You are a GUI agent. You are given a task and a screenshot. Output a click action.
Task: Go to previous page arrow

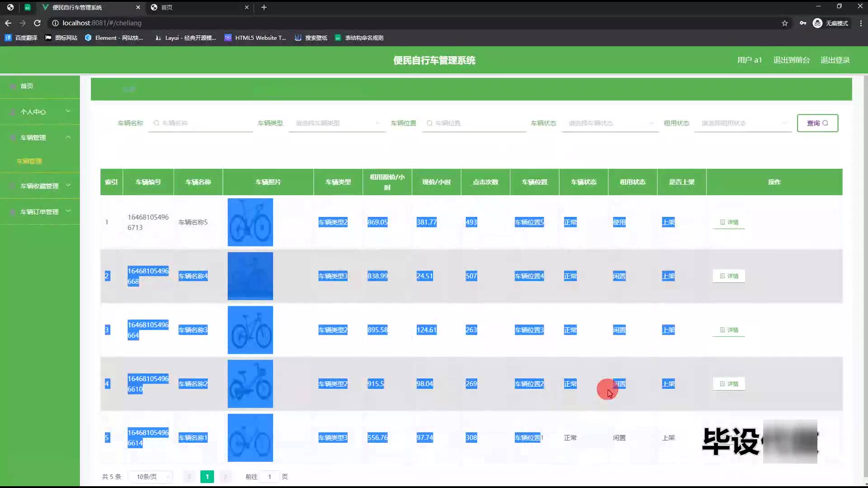pos(189,477)
